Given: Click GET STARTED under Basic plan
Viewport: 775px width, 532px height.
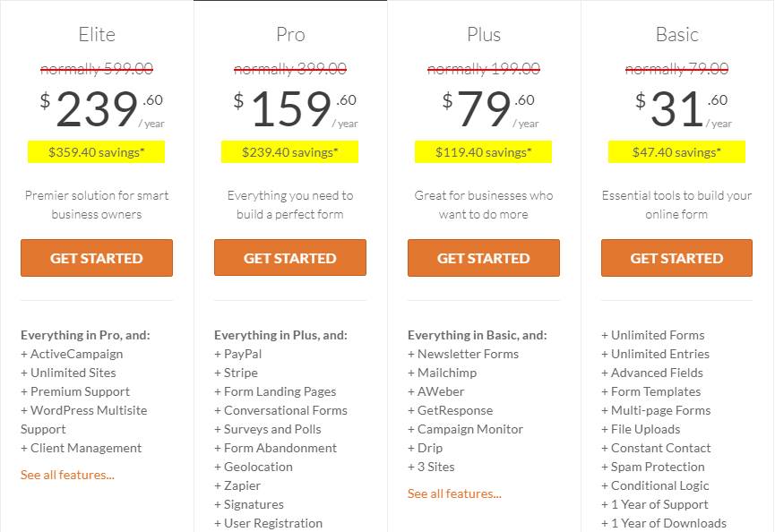Looking at the screenshot, I should 676,258.
